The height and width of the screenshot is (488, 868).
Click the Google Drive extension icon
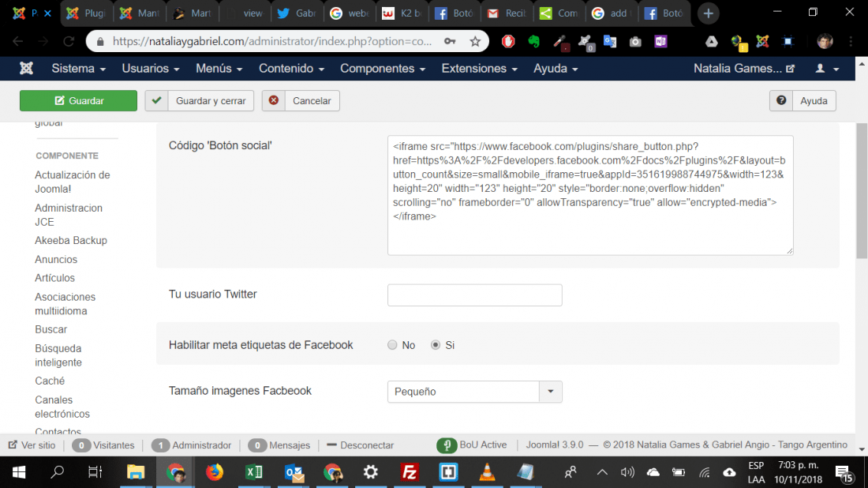(x=711, y=42)
